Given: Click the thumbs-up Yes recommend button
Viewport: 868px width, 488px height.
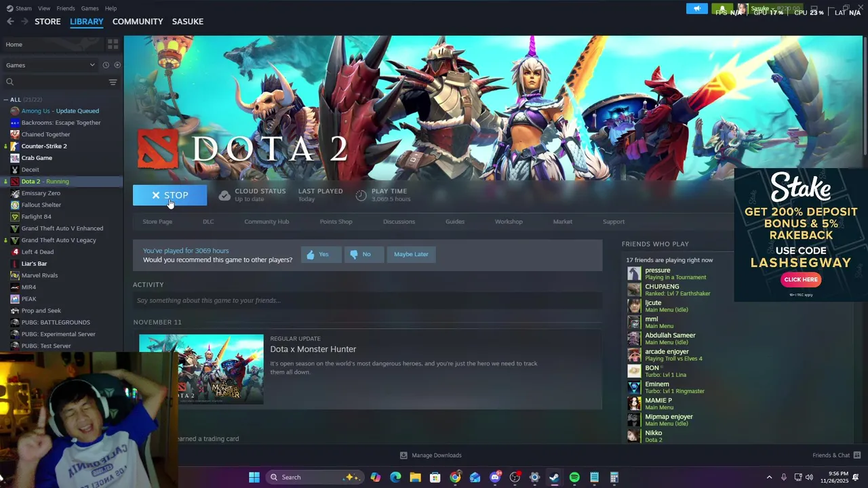Looking at the screenshot, I should coord(321,254).
